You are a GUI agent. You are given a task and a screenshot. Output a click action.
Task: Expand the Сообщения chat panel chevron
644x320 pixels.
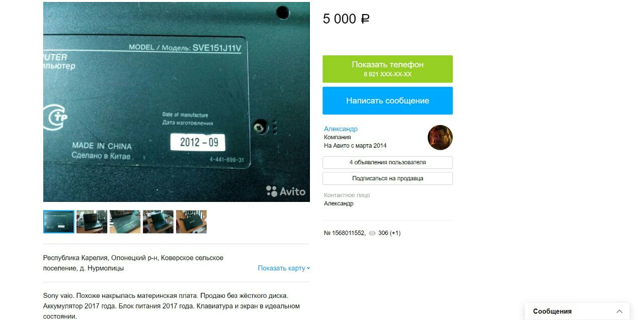pos(619,311)
